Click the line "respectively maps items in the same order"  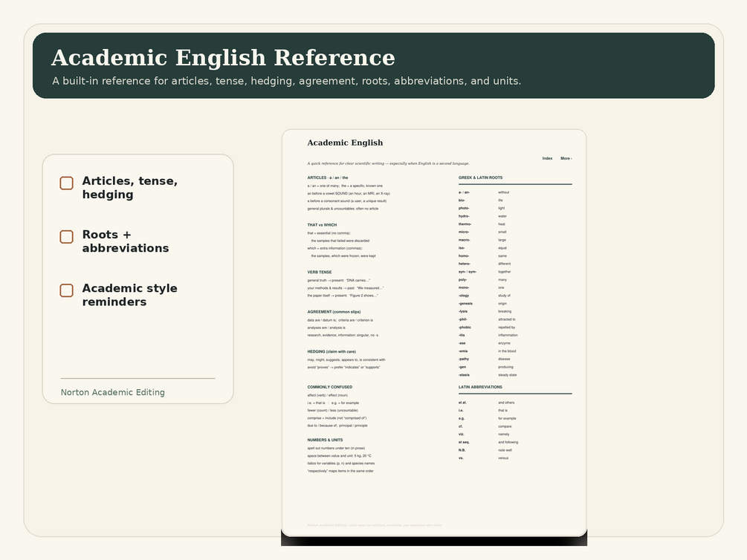(x=340, y=471)
